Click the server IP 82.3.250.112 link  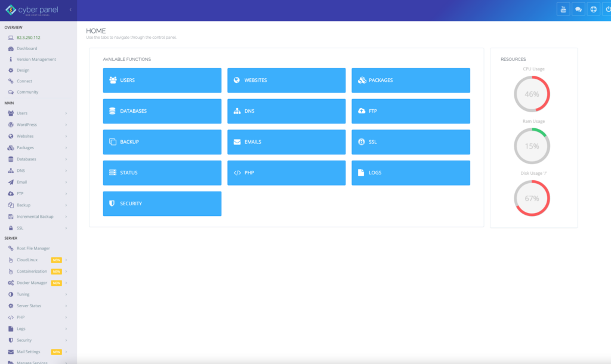(29, 38)
